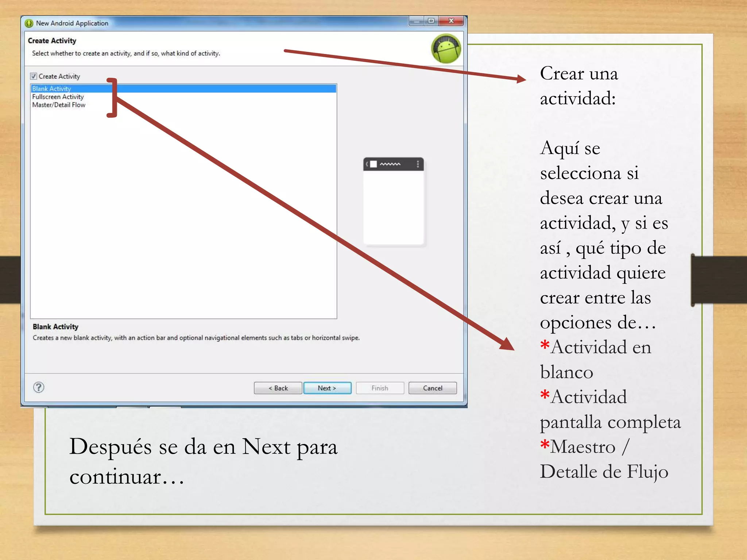The image size is (747, 560).
Task: Click the 'Select whether to create an activity' text
Action: pos(126,53)
